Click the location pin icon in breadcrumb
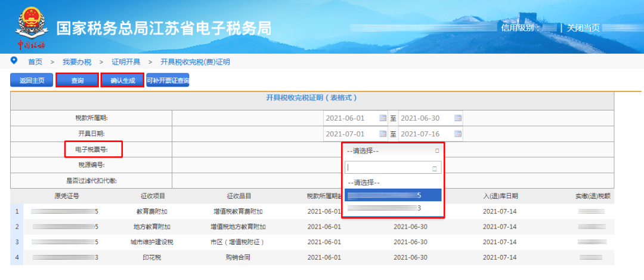Screen dimensions: 644x280 click(x=14, y=61)
